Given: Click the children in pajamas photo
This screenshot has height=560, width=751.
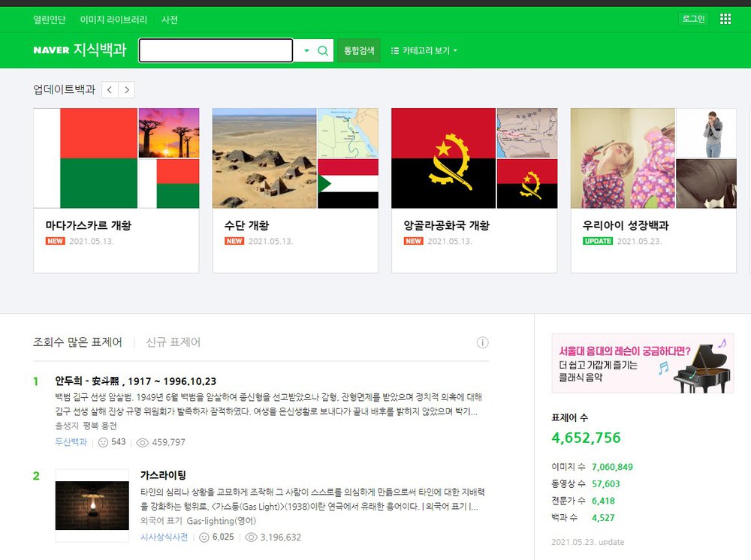Looking at the screenshot, I should point(623,158).
